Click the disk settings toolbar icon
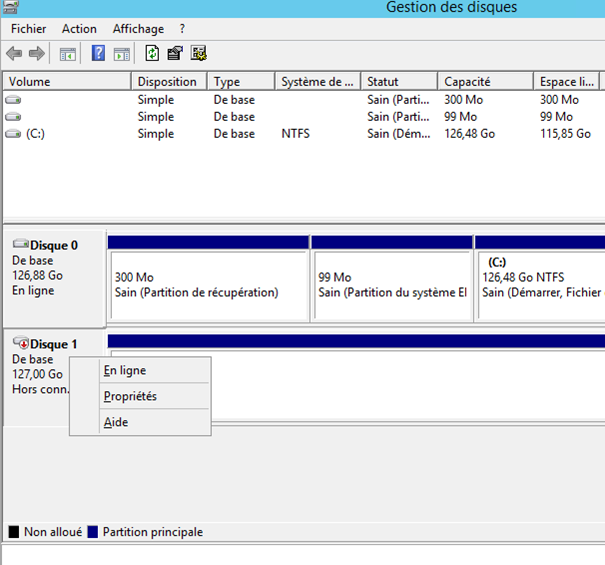Image resolution: width=605 pixels, height=565 pixels. [198, 54]
